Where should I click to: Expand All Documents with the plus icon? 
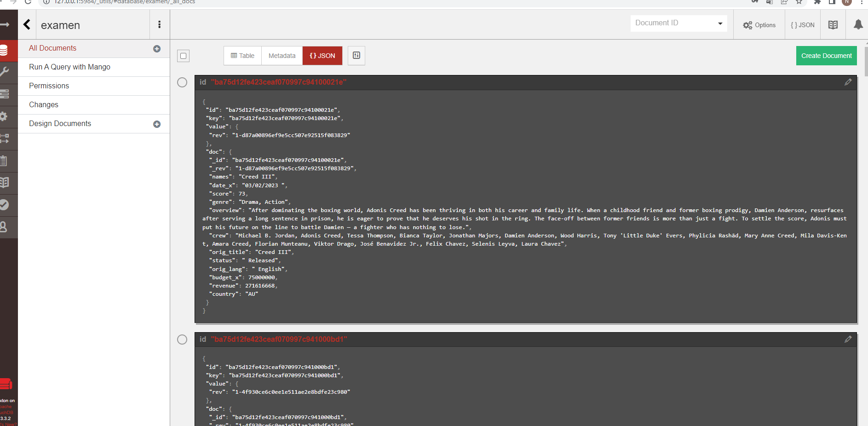point(157,48)
